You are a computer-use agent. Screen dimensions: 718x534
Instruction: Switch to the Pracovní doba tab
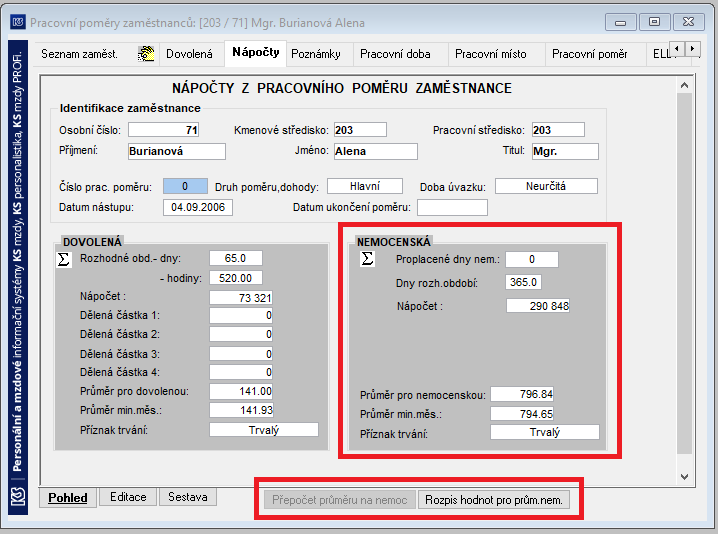395,54
